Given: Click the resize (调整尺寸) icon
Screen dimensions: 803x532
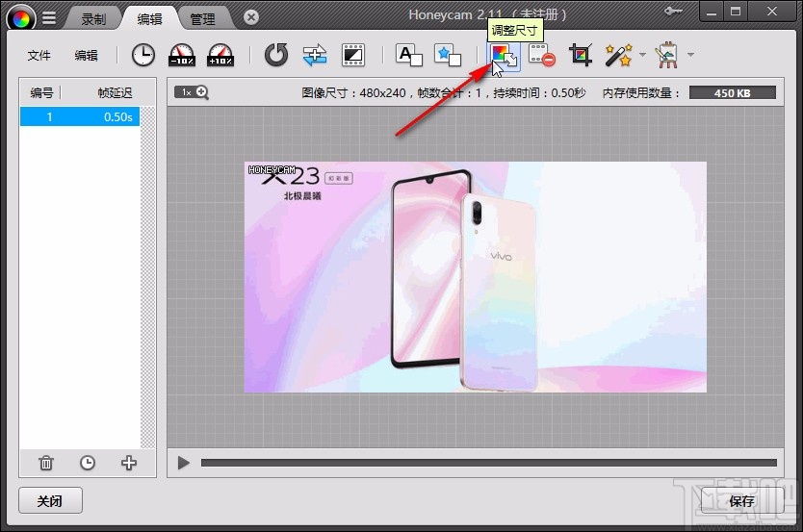Looking at the screenshot, I should (503, 55).
